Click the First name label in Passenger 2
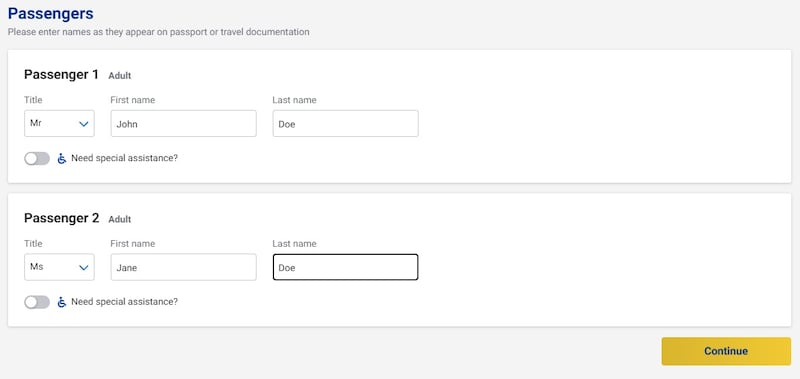 (x=133, y=244)
